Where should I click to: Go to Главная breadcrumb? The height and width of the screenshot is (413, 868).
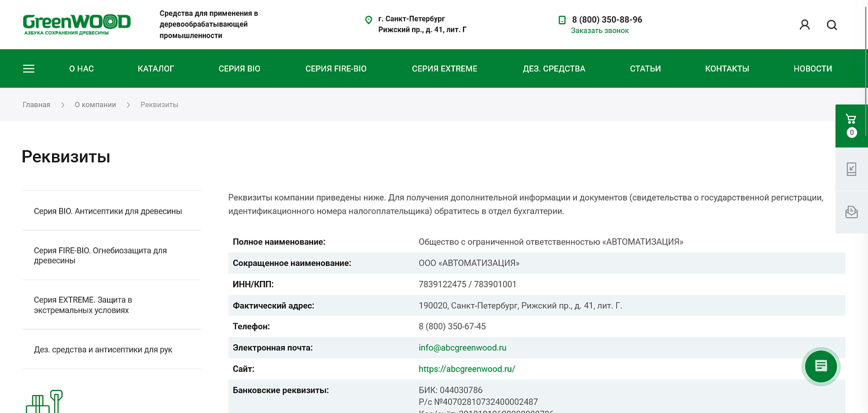point(36,105)
